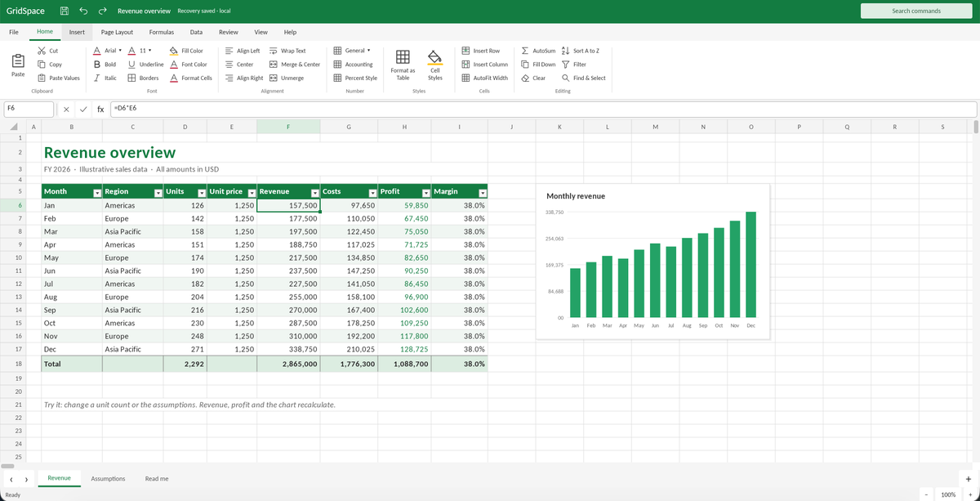980x501 pixels.
Task: Insert a new row with Insert Row
Action: 481,51
